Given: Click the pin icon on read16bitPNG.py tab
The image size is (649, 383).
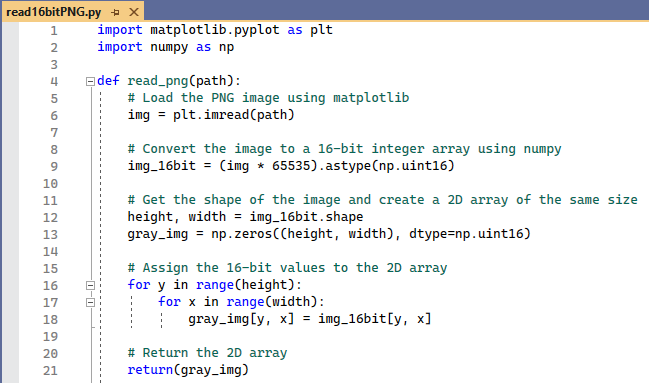Looking at the screenshot, I should point(115,12).
